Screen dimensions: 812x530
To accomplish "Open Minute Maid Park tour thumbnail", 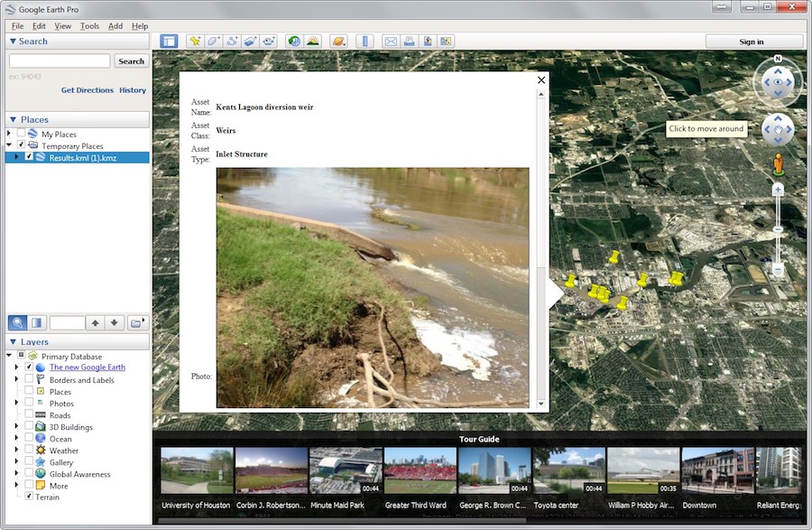I will pyautogui.click(x=346, y=470).
